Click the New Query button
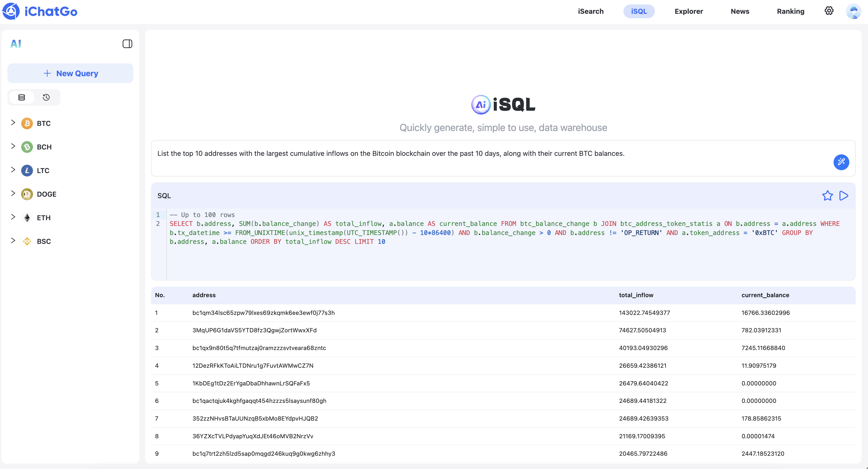This screenshot has width=868, height=469. (70, 73)
